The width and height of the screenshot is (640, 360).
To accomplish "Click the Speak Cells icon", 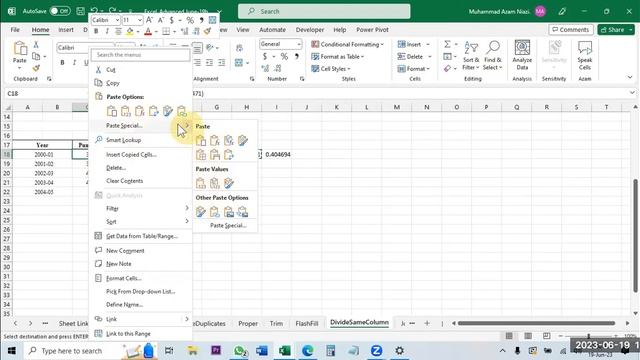I will pyautogui.click(x=584, y=48).
